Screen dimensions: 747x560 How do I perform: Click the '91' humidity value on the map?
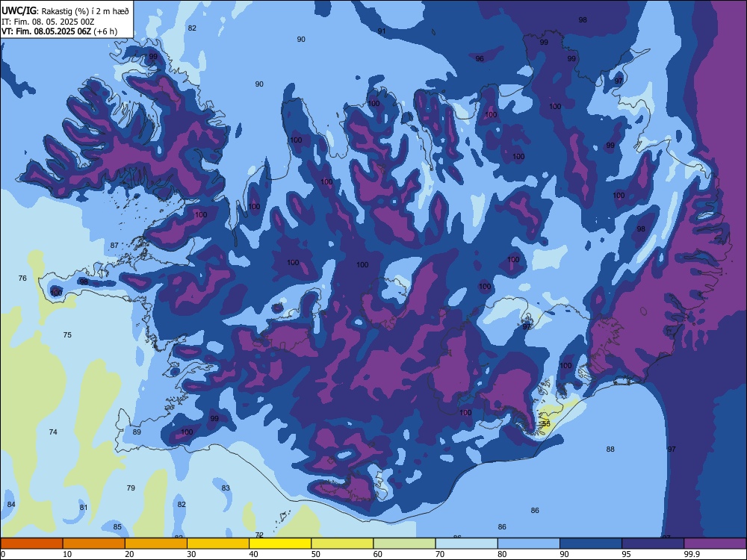coord(382,31)
